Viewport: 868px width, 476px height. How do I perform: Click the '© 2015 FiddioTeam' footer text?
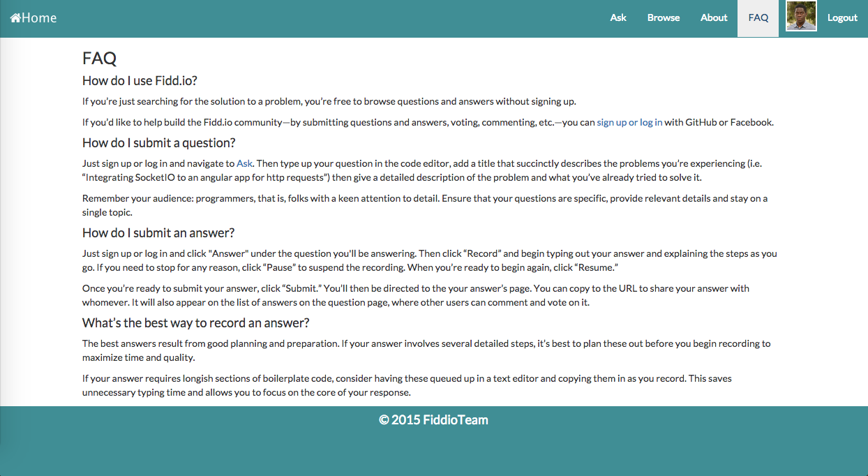(x=433, y=420)
